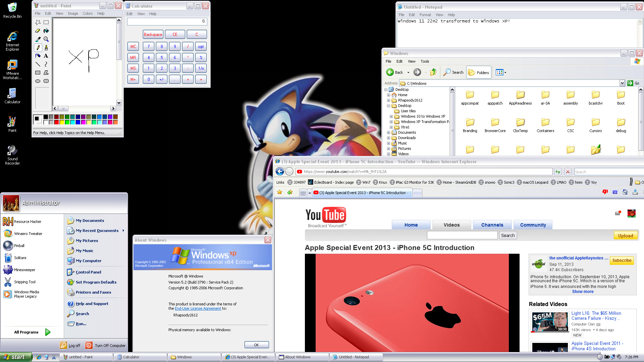Click the YouTube search input field
Screen dimensions: 644x362
coord(462,235)
